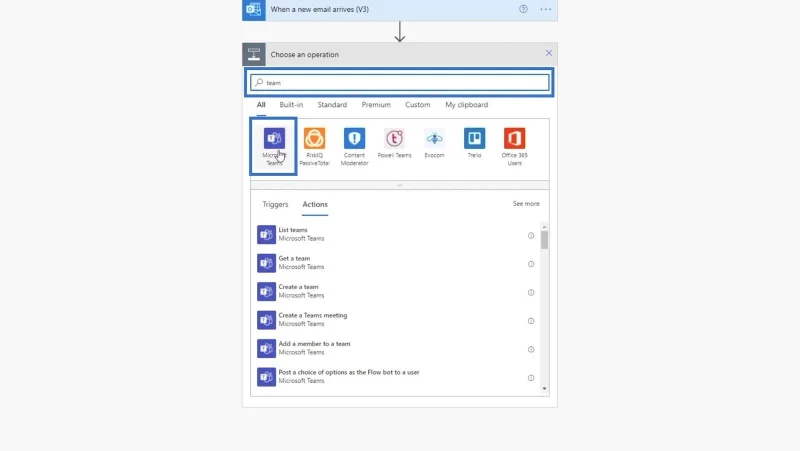800x451 pixels.
Task: Switch to the Custom tab
Action: point(417,105)
